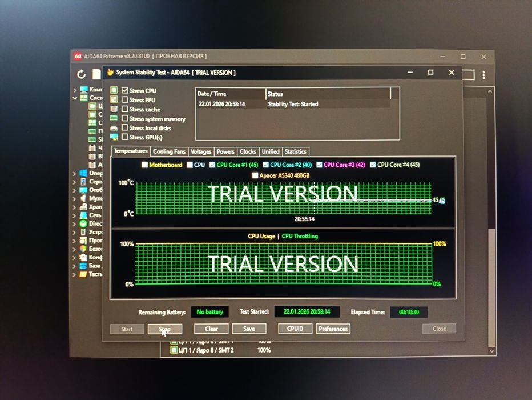Uncheck the Stress CPU checkbox
The width and height of the screenshot is (532, 400).
[x=125, y=90]
